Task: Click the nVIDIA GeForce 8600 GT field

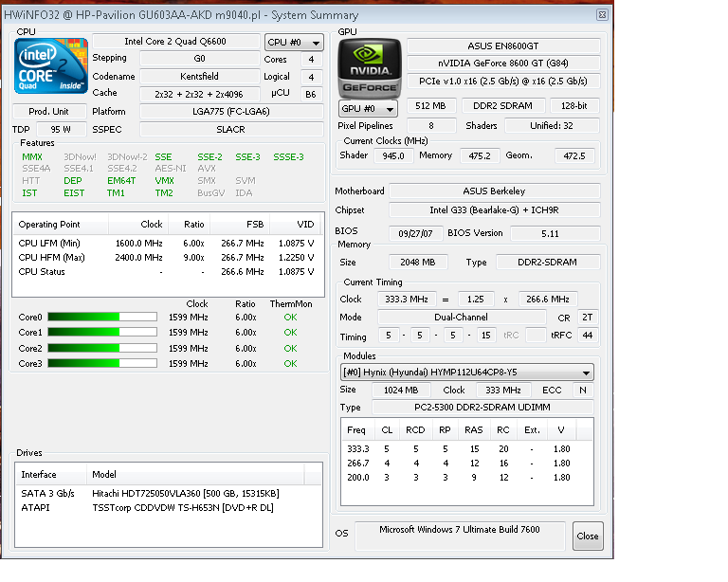Action: pos(503,64)
